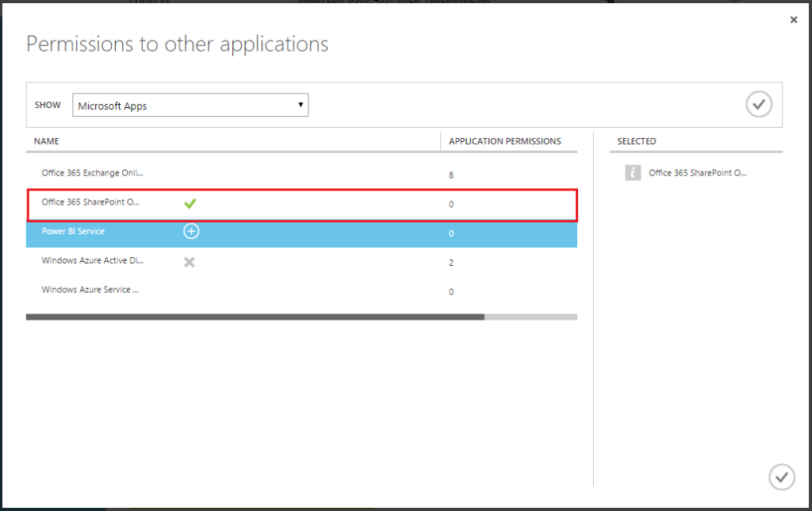Click the dropdown arrow on the Microsoft Apps selector
This screenshot has width=812, height=511.
point(301,104)
